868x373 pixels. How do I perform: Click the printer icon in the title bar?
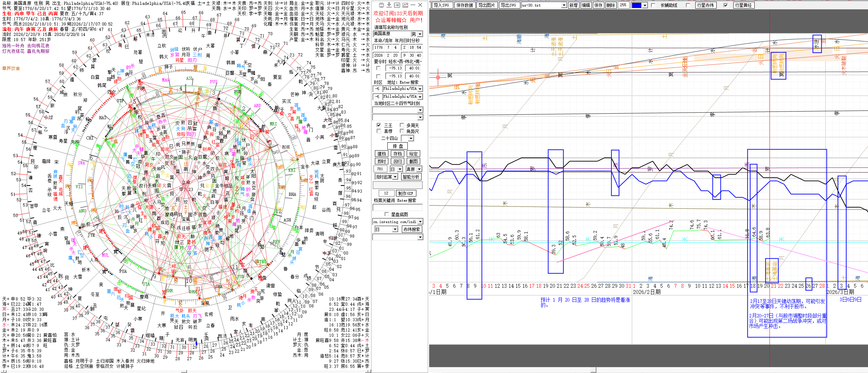[x=381, y=5]
